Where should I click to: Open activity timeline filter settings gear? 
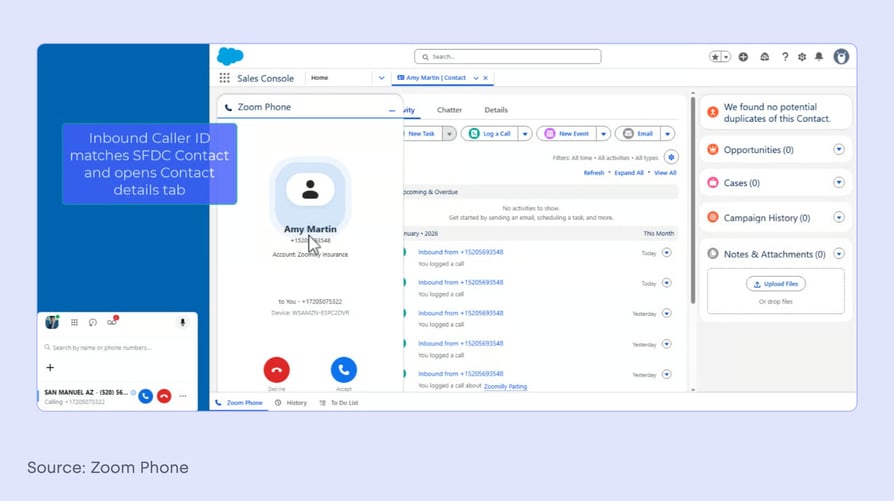pos(671,157)
